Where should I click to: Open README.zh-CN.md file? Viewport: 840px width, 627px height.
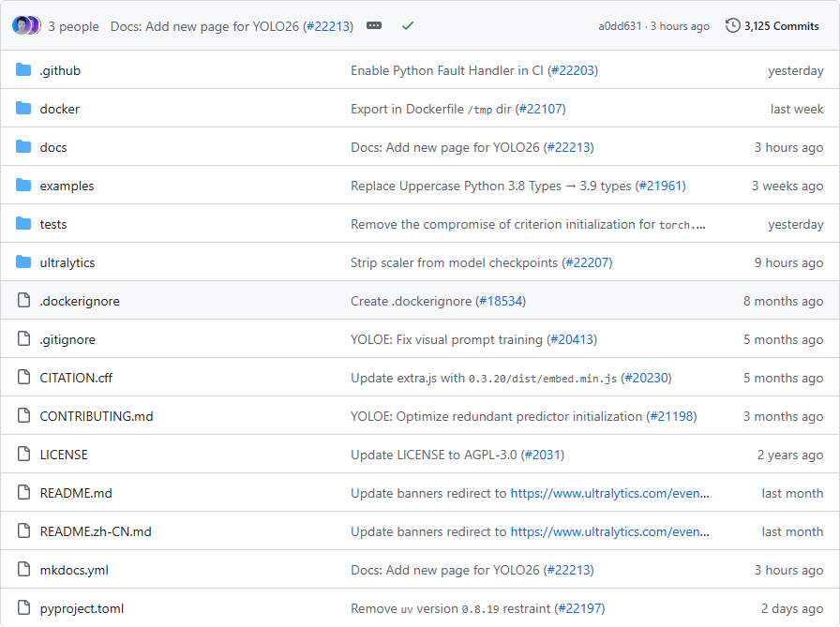tap(96, 531)
